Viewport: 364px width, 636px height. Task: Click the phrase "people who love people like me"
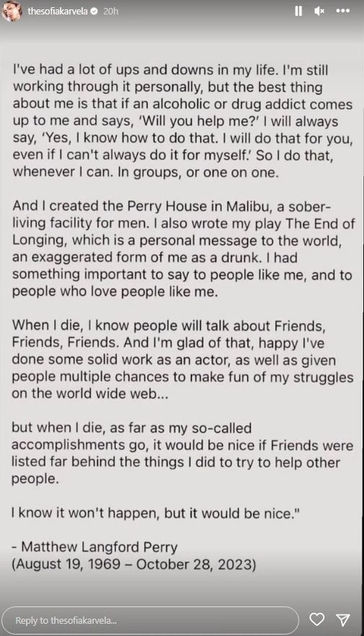tap(115, 291)
